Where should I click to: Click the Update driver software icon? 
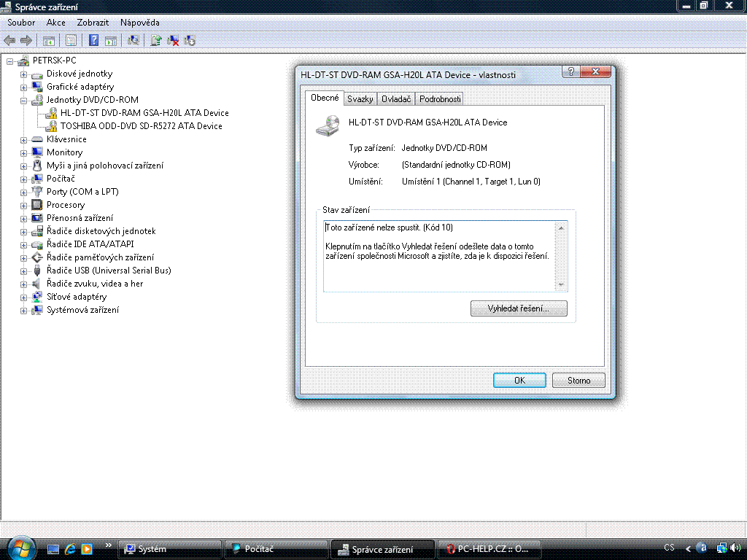(x=156, y=41)
